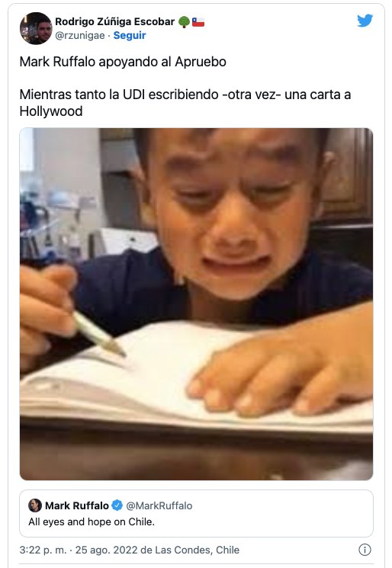Click the @MarkRuffalo handle
The image size is (392, 568).
(x=159, y=505)
